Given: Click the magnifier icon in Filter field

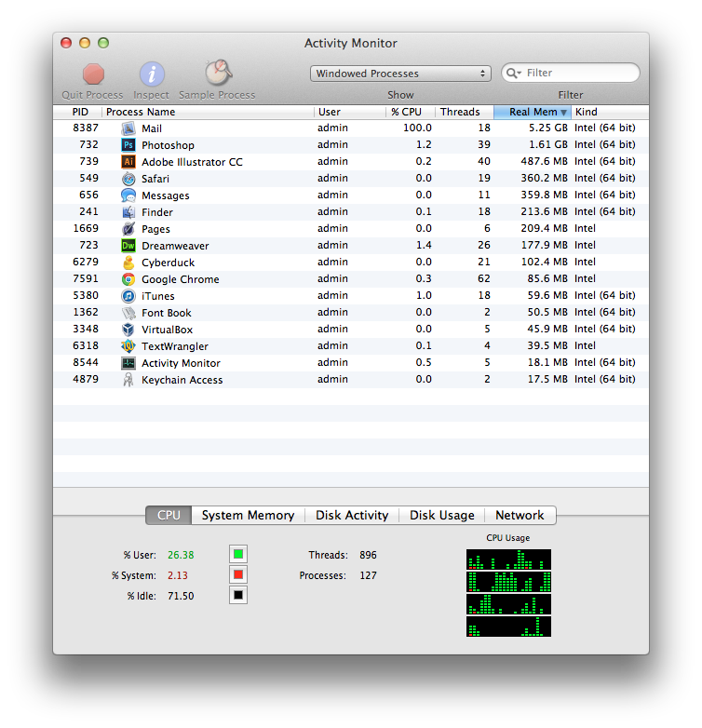Looking at the screenshot, I should click(514, 74).
